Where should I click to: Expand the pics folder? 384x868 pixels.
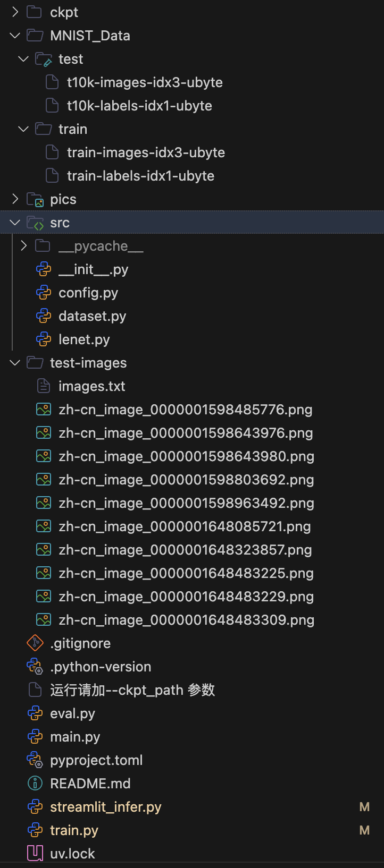[14, 199]
